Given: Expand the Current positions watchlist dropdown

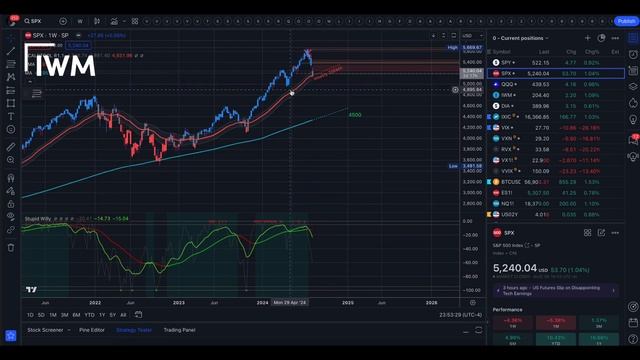Looking at the screenshot, I should (520, 38).
